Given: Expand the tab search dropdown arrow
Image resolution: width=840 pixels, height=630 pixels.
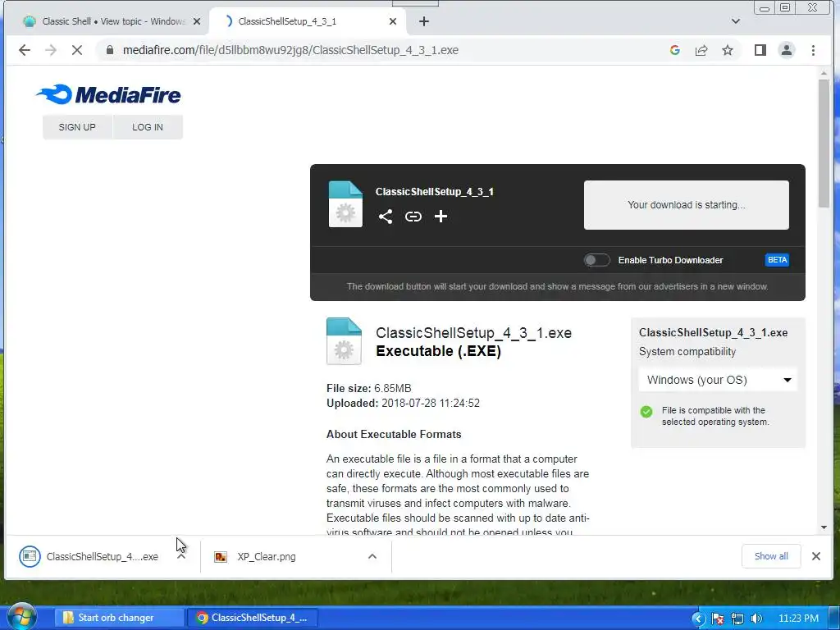Looking at the screenshot, I should [x=736, y=21].
